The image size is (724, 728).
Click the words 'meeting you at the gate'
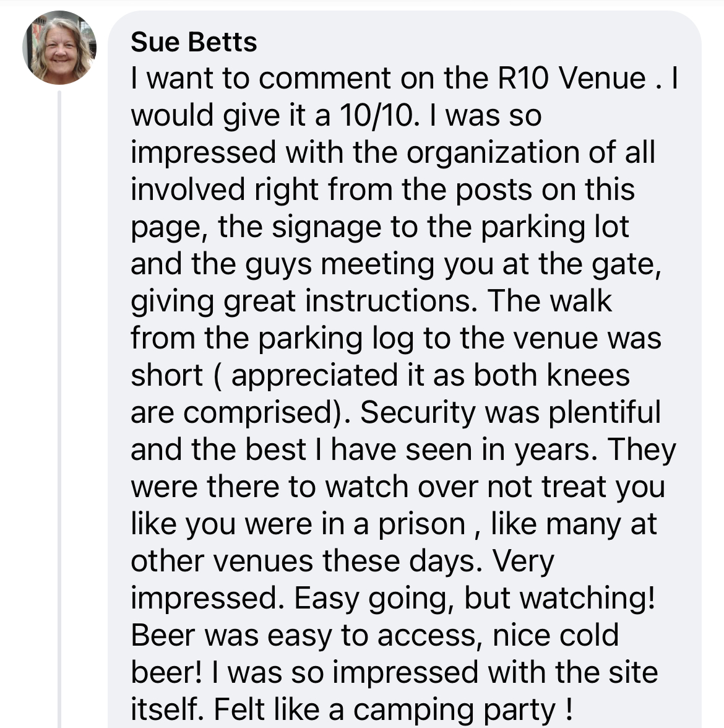click(491, 265)
